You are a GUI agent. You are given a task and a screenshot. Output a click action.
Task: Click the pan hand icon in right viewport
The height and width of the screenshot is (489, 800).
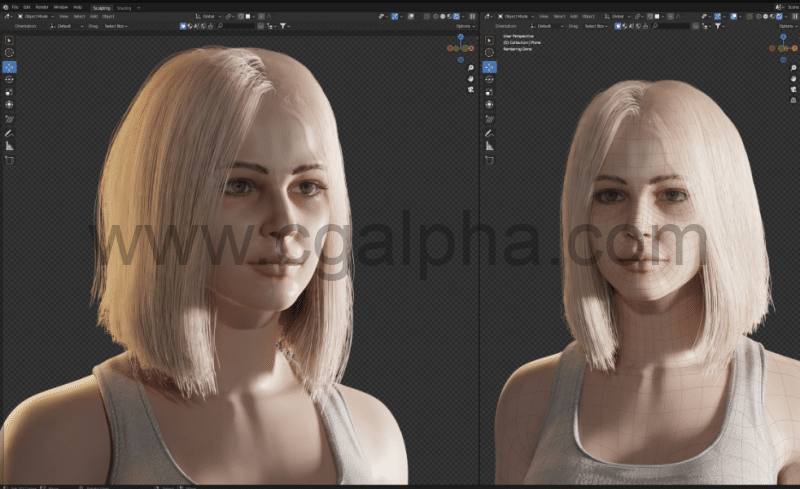click(793, 79)
